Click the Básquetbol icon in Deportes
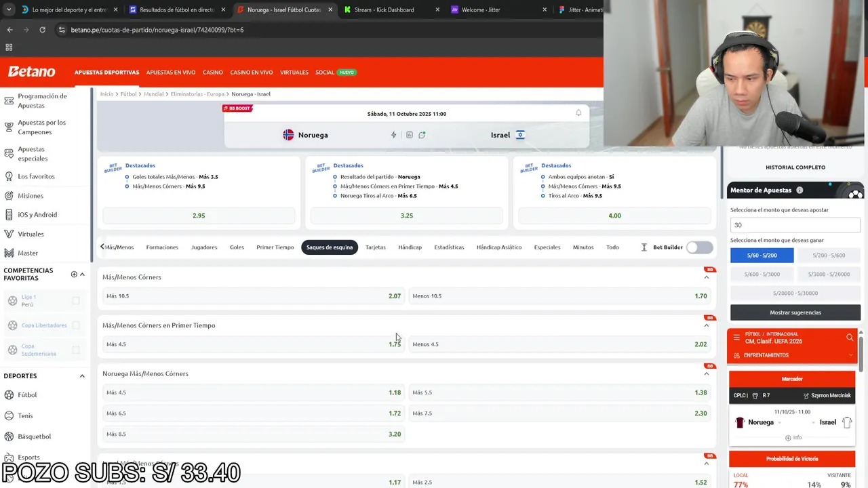This screenshot has width=868, height=488. pyautogui.click(x=9, y=436)
